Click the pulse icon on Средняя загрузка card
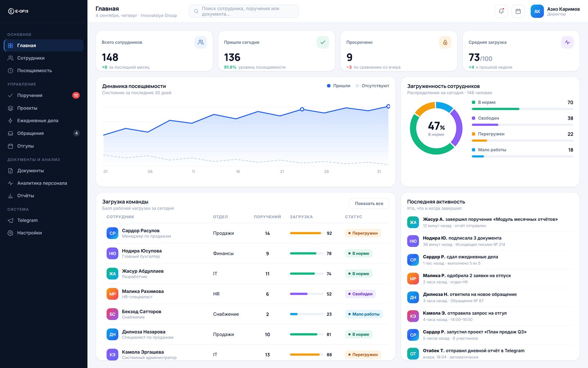The image size is (588, 368). [x=567, y=42]
